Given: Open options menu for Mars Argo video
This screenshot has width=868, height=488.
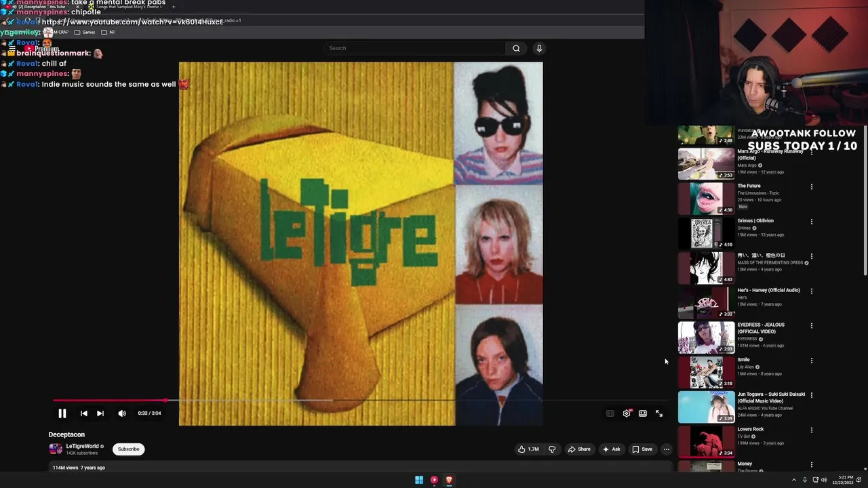Looking at the screenshot, I should (x=811, y=152).
